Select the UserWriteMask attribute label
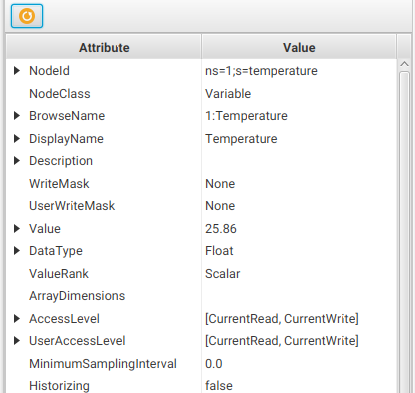415x393 pixels. (x=72, y=206)
